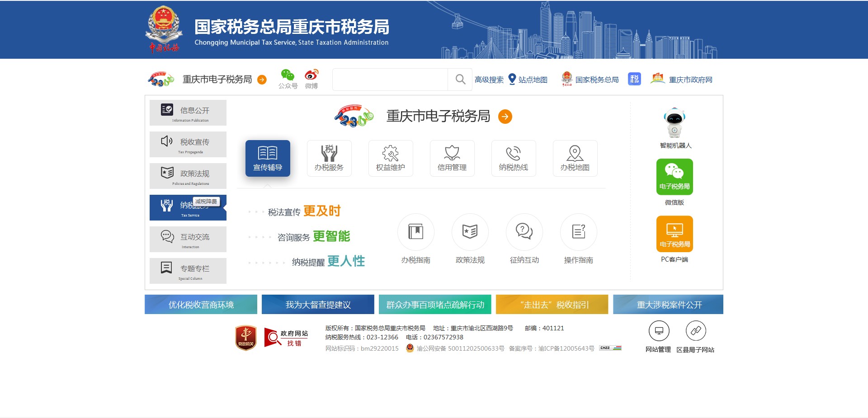The image size is (868, 418).
Task: Click the 群众办事百项堵点疏解行动 banner
Action: coord(435,304)
